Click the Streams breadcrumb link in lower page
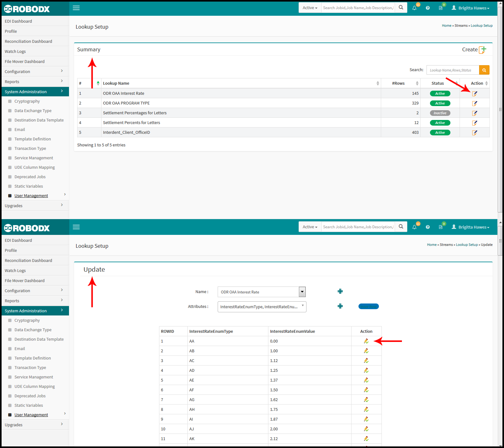504x448 pixels. coord(446,245)
